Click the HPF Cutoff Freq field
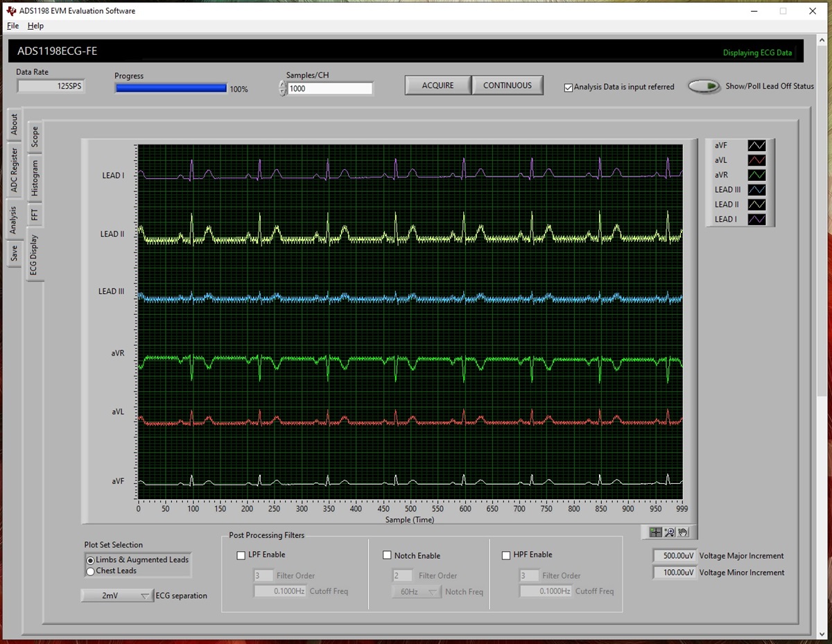Screen dimensions: 832x644 pyautogui.click(x=545, y=591)
